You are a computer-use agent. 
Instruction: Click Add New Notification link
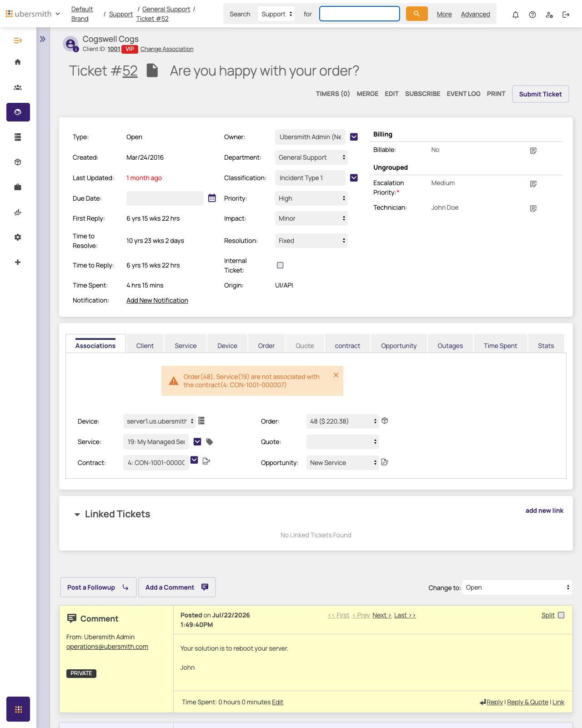157,300
